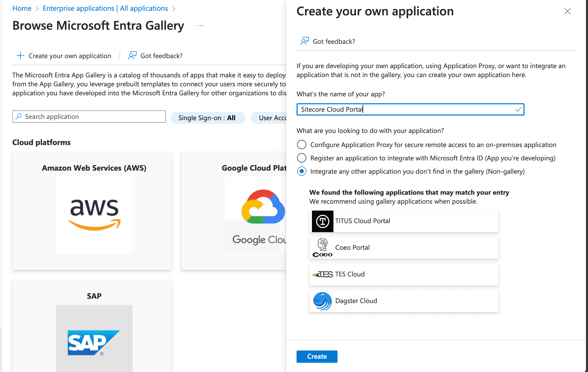Click the search magnifier icon in Search application

(x=18, y=117)
